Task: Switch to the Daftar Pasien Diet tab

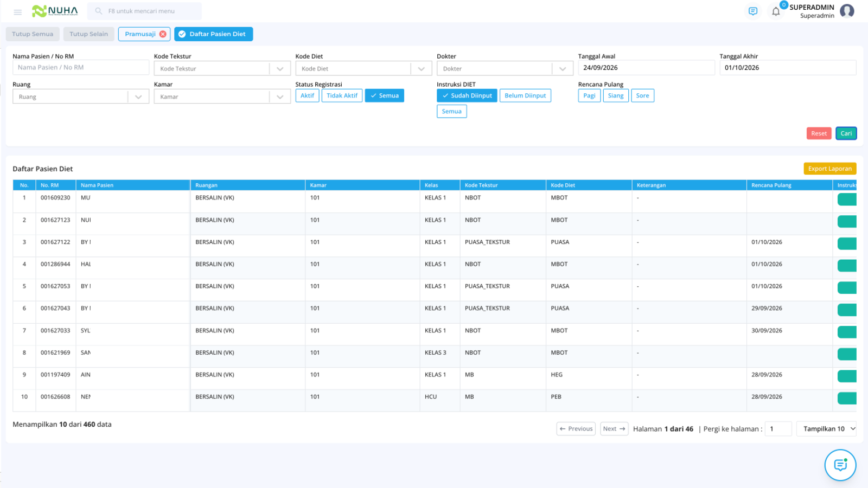Action: [x=213, y=34]
